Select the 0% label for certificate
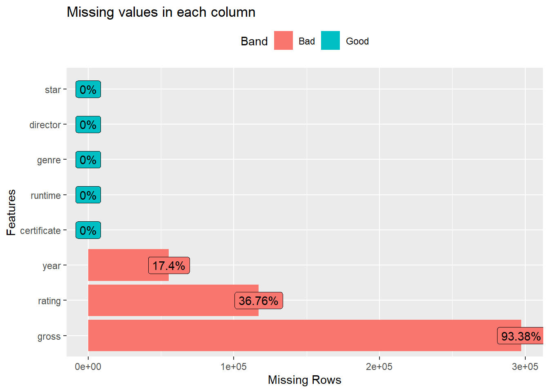The height and width of the screenshot is (392, 549). pyautogui.click(x=88, y=230)
